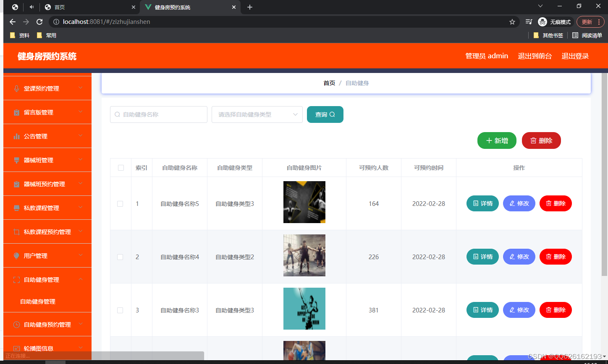
Task: Open a new browser tab with the plus
Action: (250, 7)
